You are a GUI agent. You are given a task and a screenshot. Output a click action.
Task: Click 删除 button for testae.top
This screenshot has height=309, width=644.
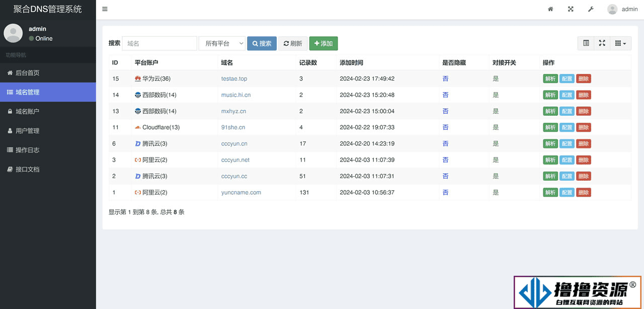[x=584, y=79]
